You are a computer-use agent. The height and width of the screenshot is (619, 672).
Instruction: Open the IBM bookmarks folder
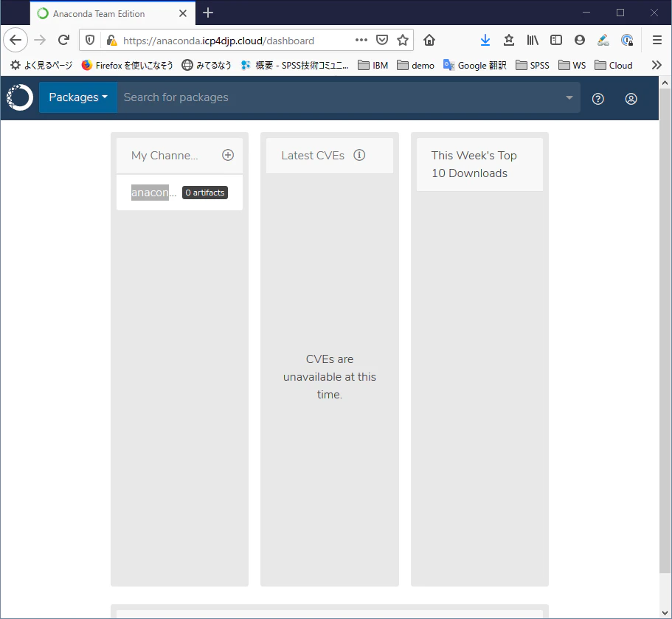click(373, 65)
